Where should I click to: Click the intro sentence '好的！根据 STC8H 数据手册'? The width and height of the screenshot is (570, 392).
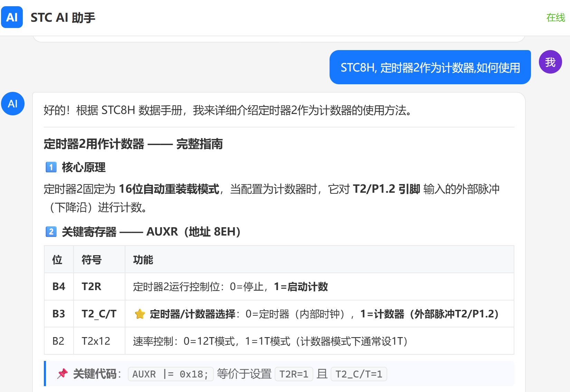(228, 111)
